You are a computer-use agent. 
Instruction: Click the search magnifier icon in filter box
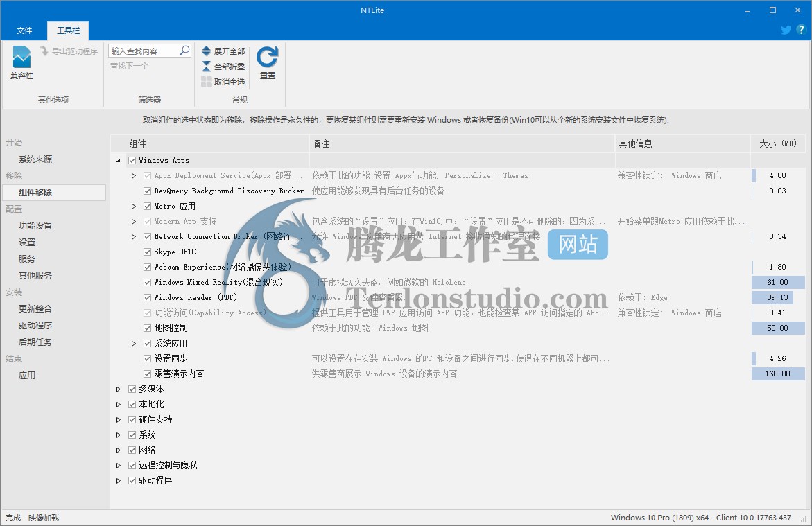[x=184, y=50]
